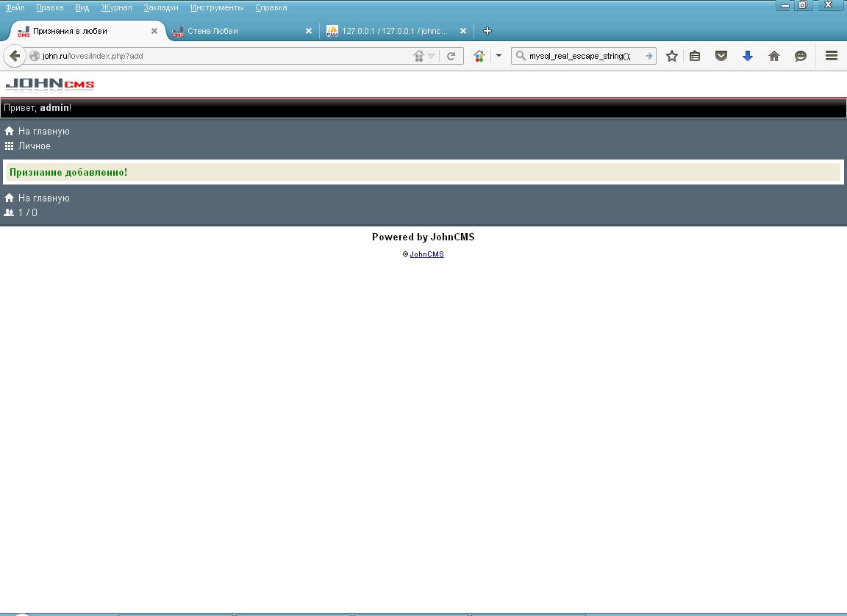Open a new tab with the plus button
The height and width of the screenshot is (616, 847).
pyautogui.click(x=487, y=32)
